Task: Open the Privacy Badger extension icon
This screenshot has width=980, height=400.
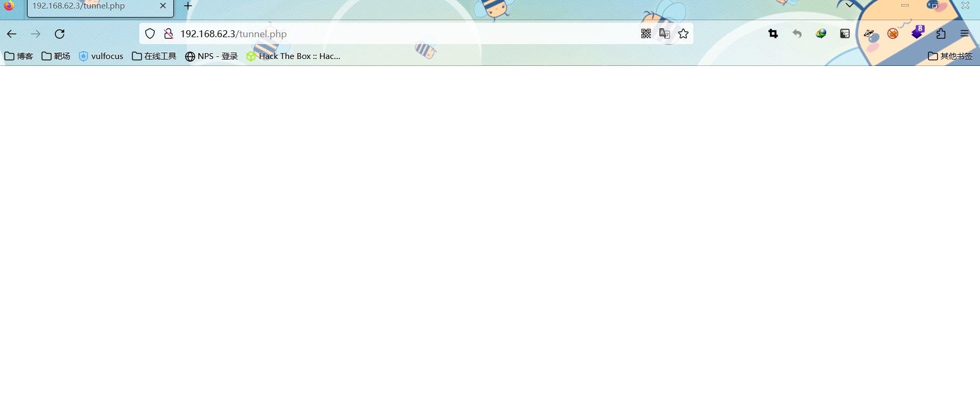Action: 869,34
